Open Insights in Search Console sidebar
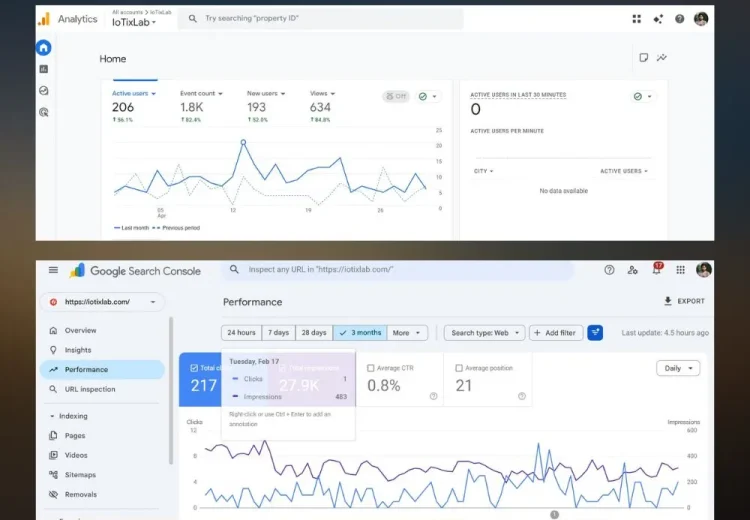Viewport: 750px width, 520px height. coord(102,350)
